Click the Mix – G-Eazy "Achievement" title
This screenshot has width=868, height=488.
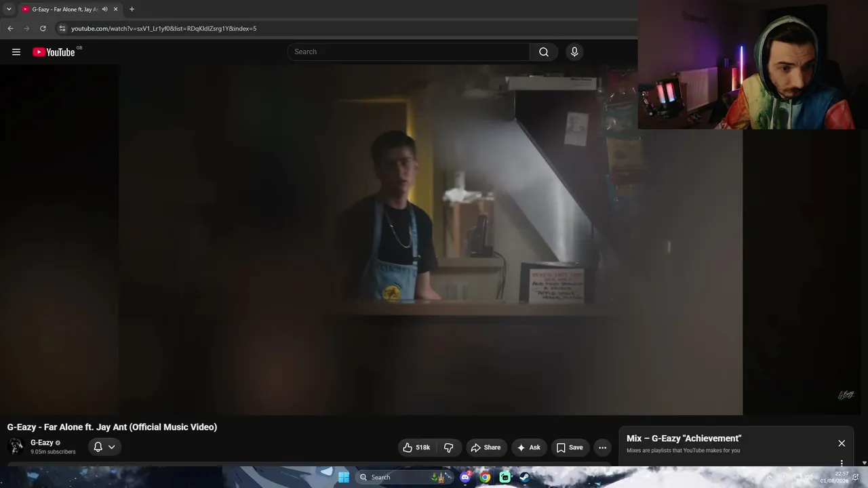coord(684,439)
